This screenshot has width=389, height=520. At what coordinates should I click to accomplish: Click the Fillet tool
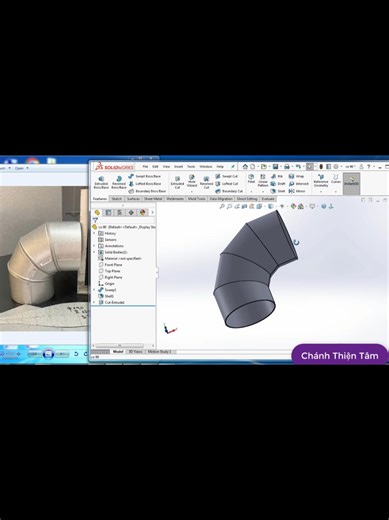(x=251, y=179)
